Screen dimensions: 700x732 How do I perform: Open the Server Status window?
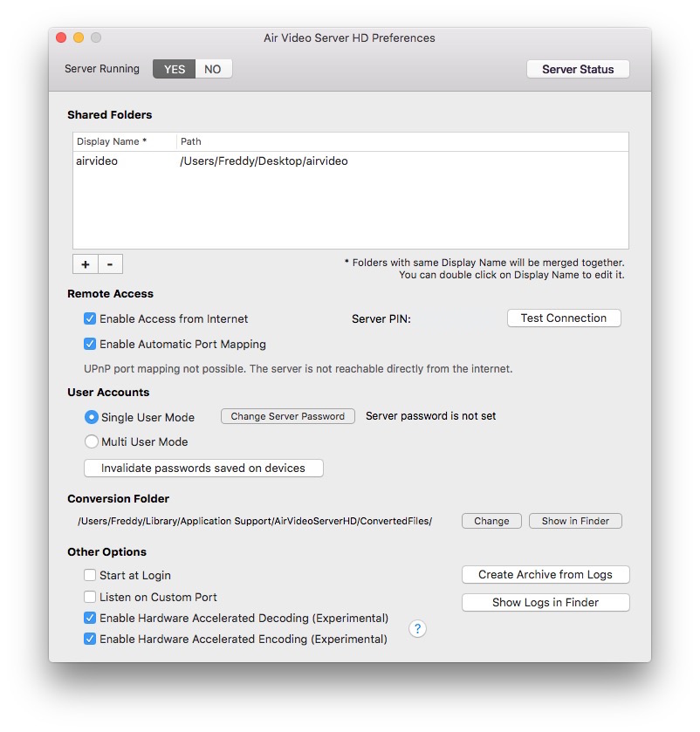pyautogui.click(x=578, y=69)
